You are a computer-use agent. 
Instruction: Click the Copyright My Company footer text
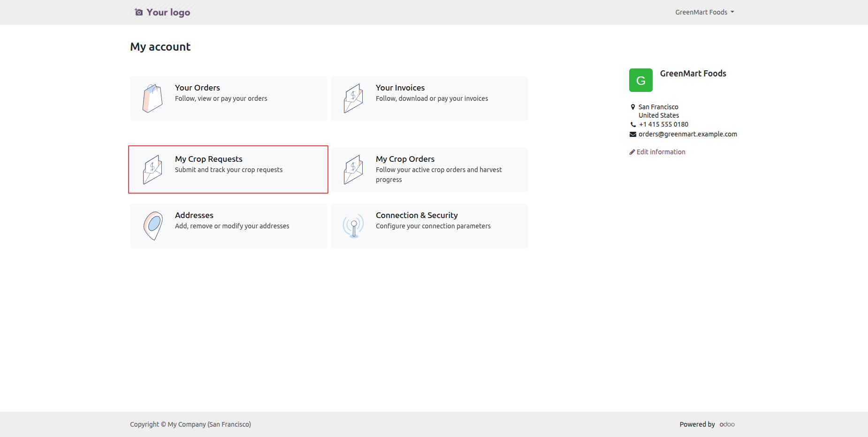point(190,424)
